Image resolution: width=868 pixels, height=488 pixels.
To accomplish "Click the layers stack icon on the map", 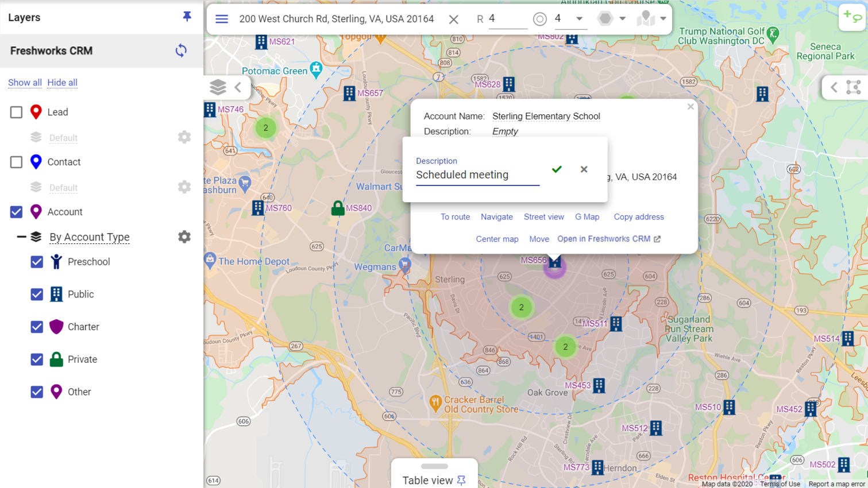I will (218, 87).
